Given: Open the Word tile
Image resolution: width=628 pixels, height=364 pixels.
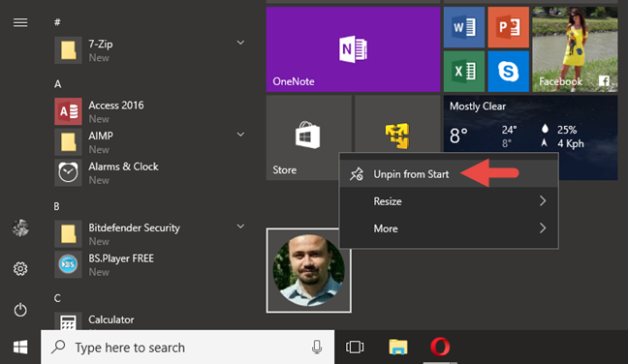Looking at the screenshot, I should (464, 27).
